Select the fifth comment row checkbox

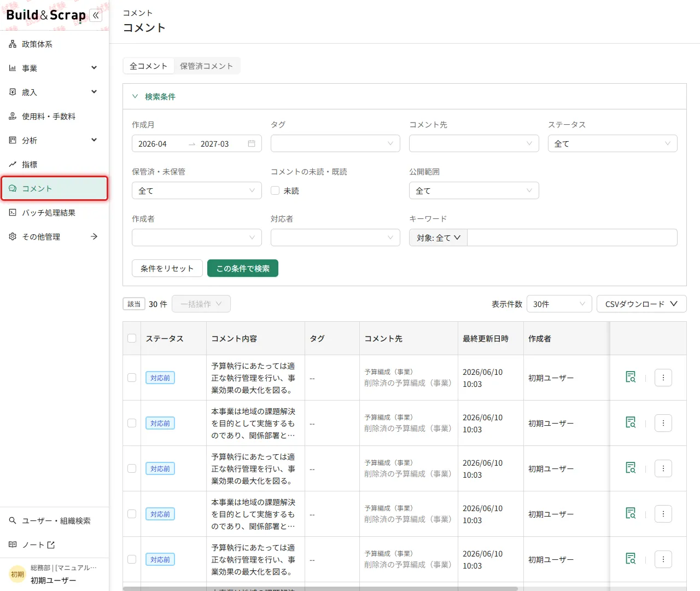(132, 559)
